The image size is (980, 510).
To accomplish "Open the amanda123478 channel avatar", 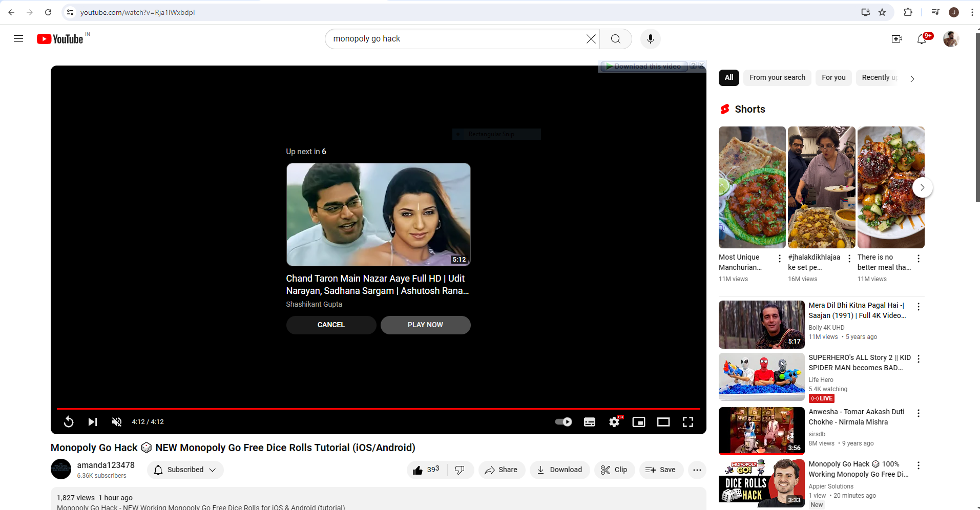I will click(61, 469).
